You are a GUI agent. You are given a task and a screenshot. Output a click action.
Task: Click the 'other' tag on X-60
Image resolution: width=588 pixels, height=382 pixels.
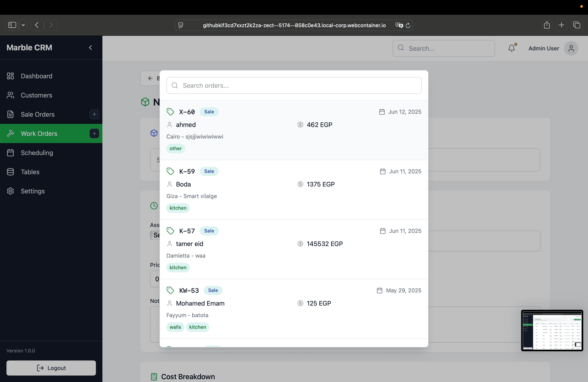coord(175,149)
